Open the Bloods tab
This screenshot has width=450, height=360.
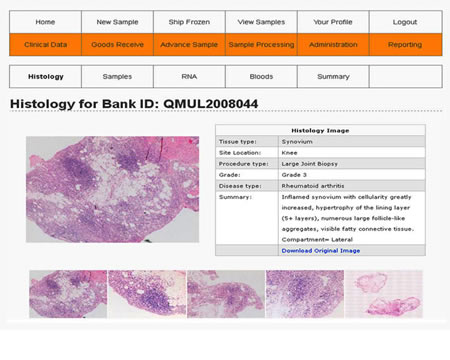point(261,76)
